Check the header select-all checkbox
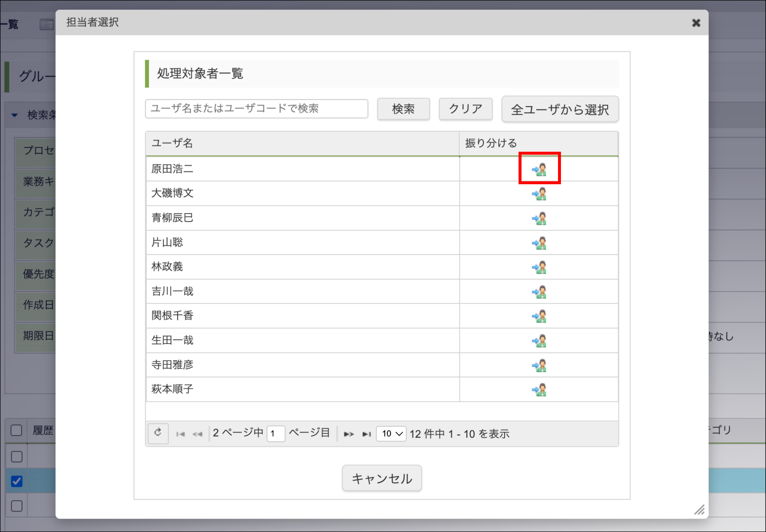Image resolution: width=766 pixels, height=532 pixels. [16, 430]
